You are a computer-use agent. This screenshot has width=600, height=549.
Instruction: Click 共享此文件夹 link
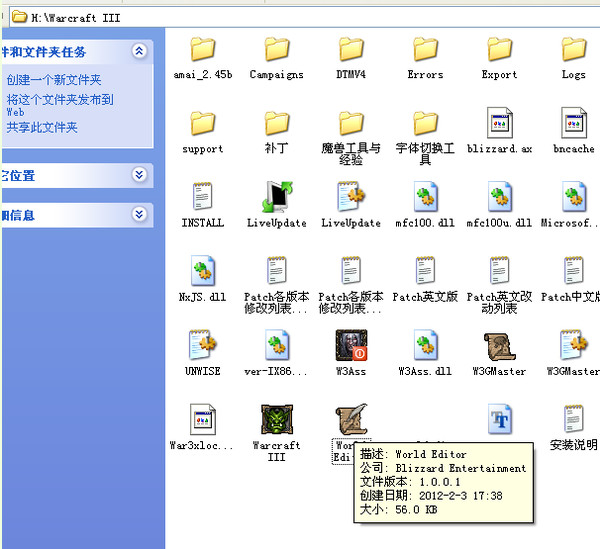click(42, 127)
